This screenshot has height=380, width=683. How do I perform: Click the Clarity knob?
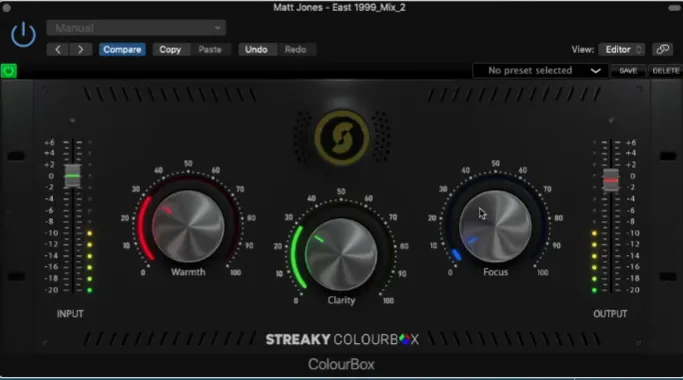click(342, 254)
